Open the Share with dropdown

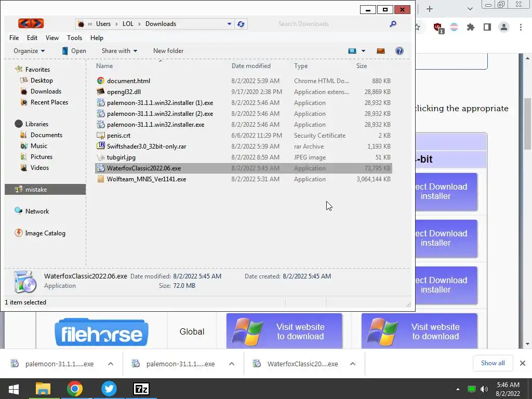[119, 51]
